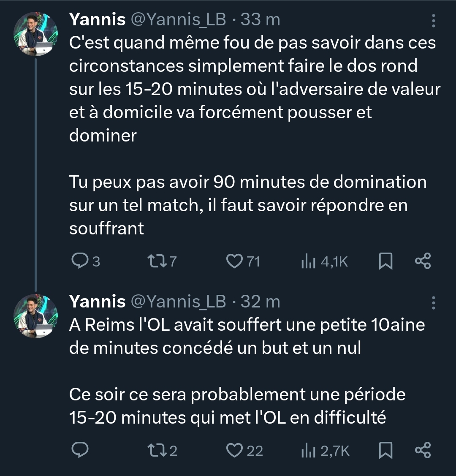The height and width of the screenshot is (476, 456).
Task: Open @Yannis_LB handle on first tweet
Action: coord(179,19)
